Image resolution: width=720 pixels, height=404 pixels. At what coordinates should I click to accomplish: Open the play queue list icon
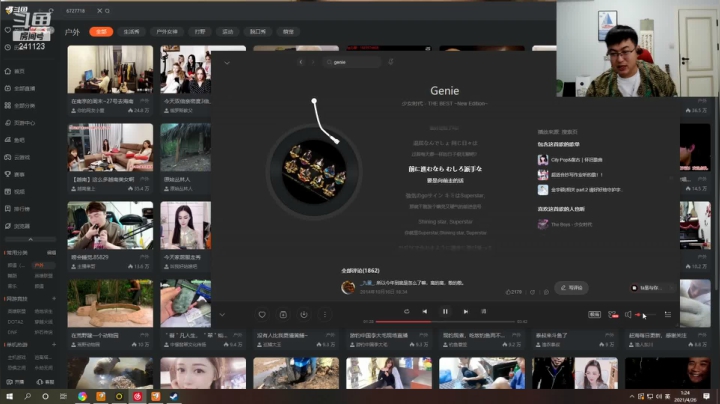668,314
